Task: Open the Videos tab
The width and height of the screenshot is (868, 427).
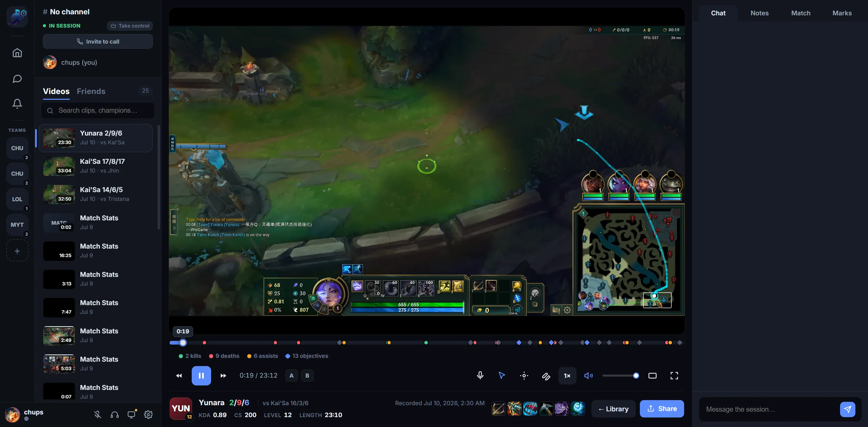Action: pyautogui.click(x=56, y=91)
